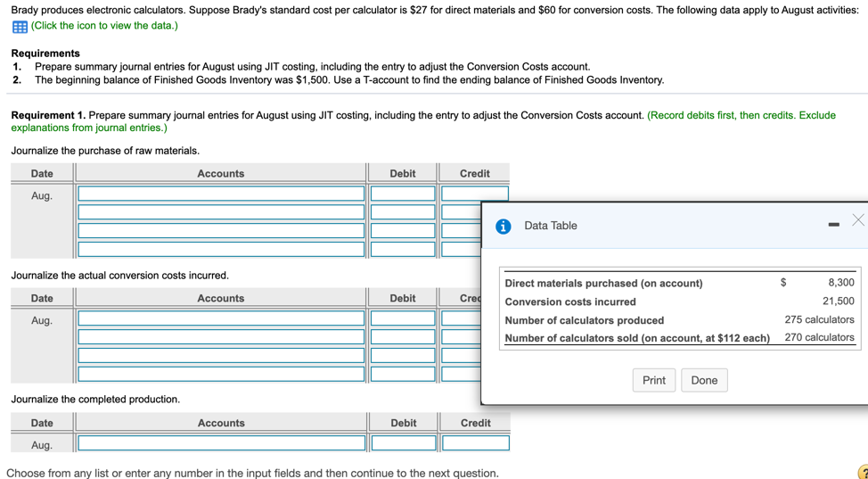Click the 21,500 value in data table
868x479 pixels.
(x=838, y=301)
